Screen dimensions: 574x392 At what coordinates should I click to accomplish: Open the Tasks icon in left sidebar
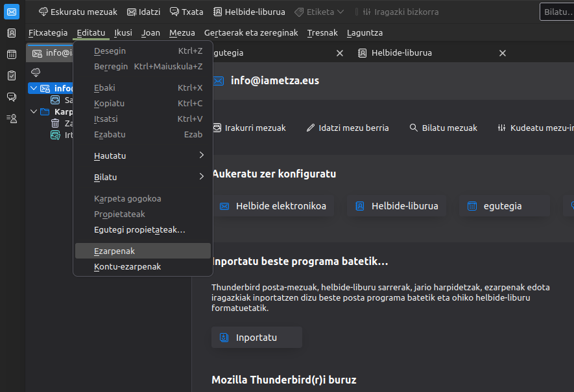tap(12, 76)
